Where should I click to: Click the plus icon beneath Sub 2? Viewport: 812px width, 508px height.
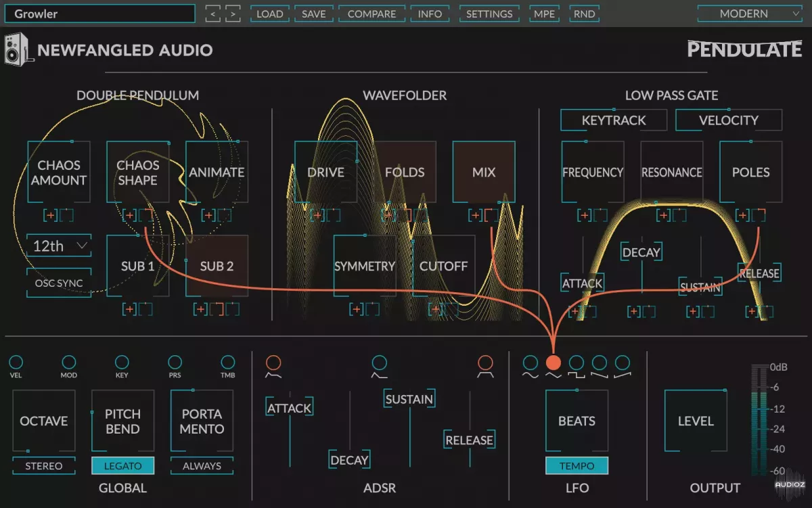click(x=201, y=310)
